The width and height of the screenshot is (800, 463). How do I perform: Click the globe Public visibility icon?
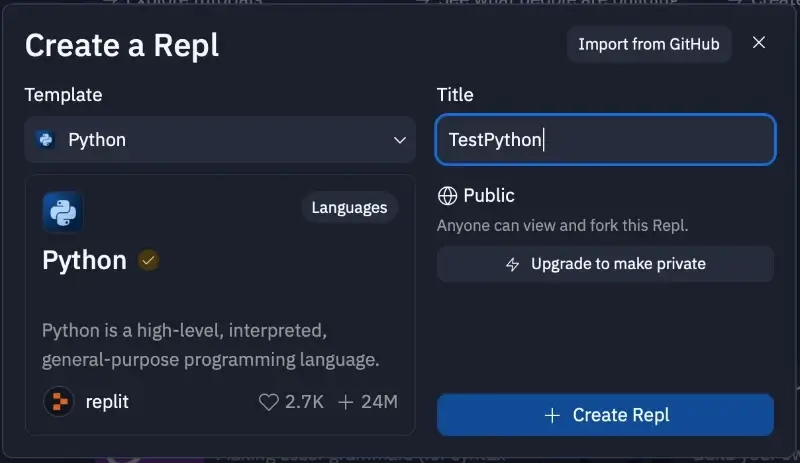coord(447,196)
